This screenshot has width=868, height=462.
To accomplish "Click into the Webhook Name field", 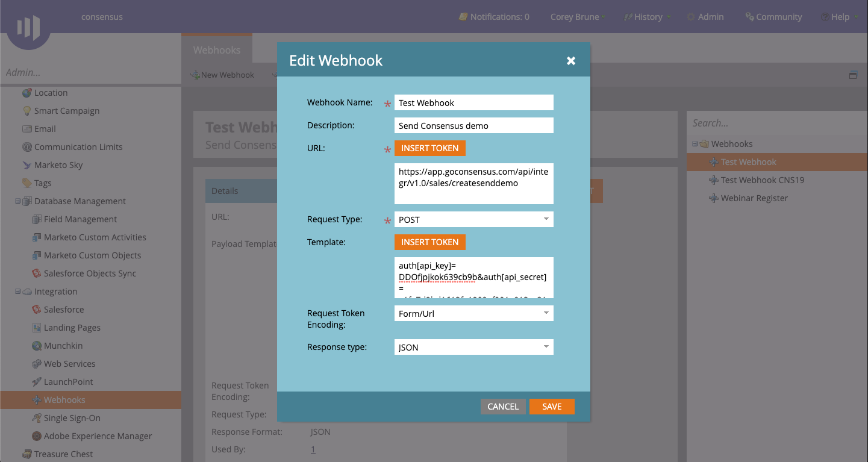I will (x=474, y=102).
